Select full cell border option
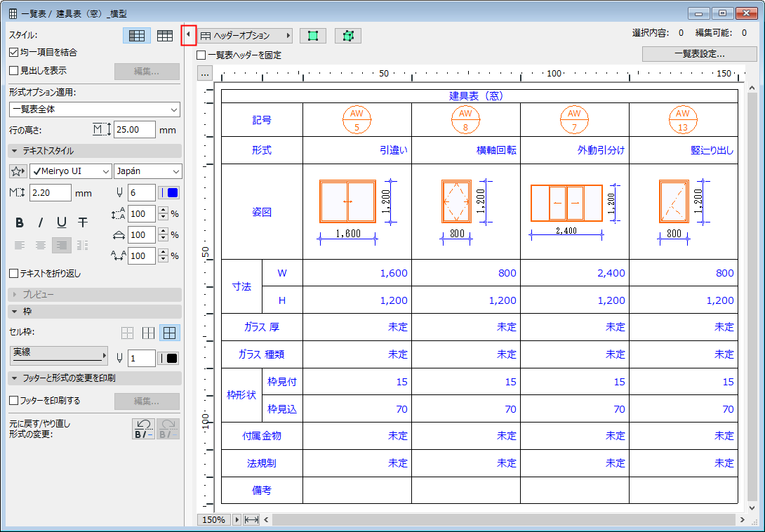The image size is (765, 532). pyautogui.click(x=169, y=333)
